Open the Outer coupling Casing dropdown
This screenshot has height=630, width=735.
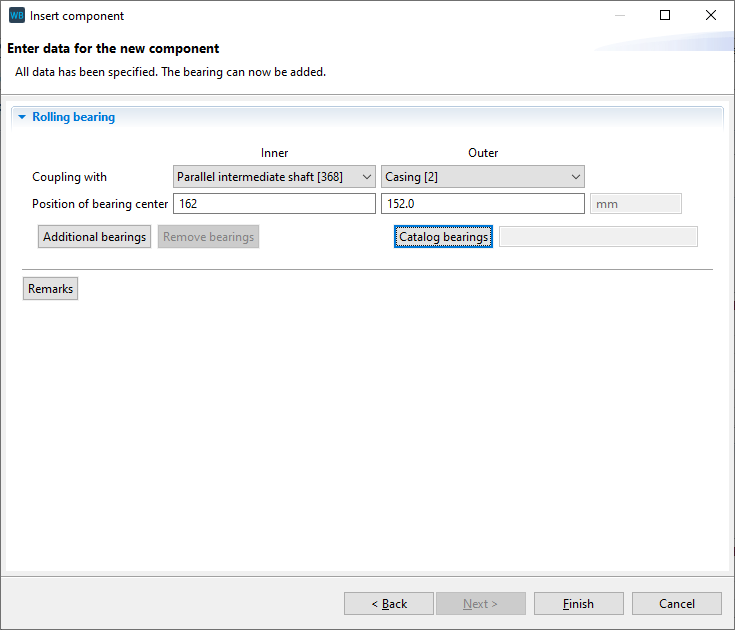coord(482,177)
